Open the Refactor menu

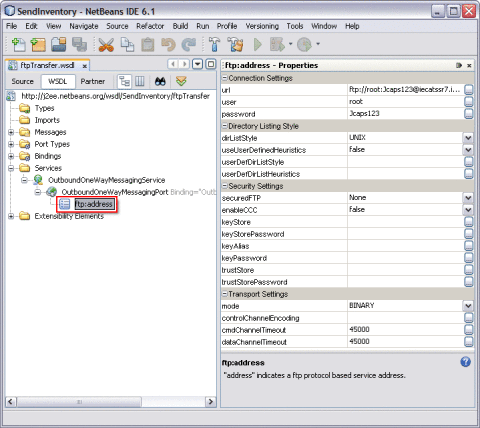(150, 26)
